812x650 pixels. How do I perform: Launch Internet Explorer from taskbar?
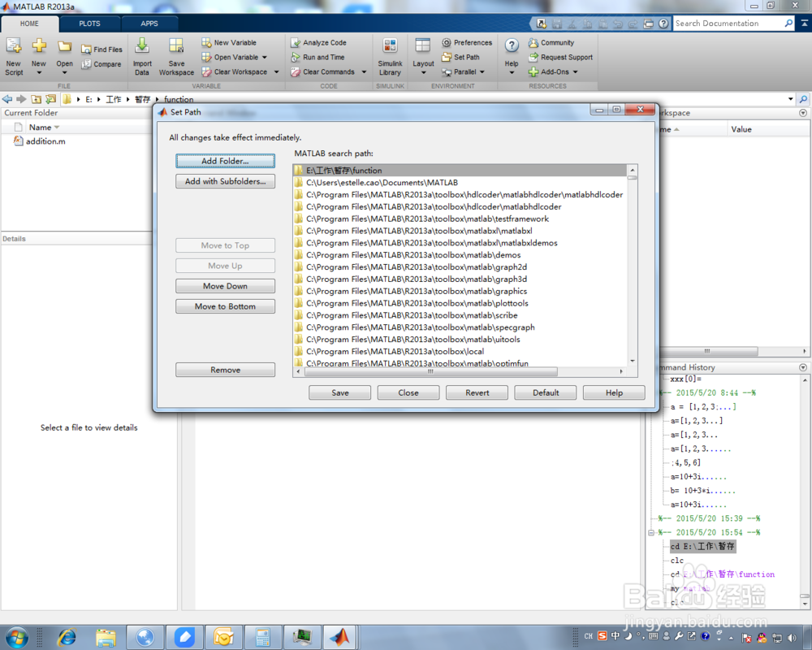tap(67, 637)
